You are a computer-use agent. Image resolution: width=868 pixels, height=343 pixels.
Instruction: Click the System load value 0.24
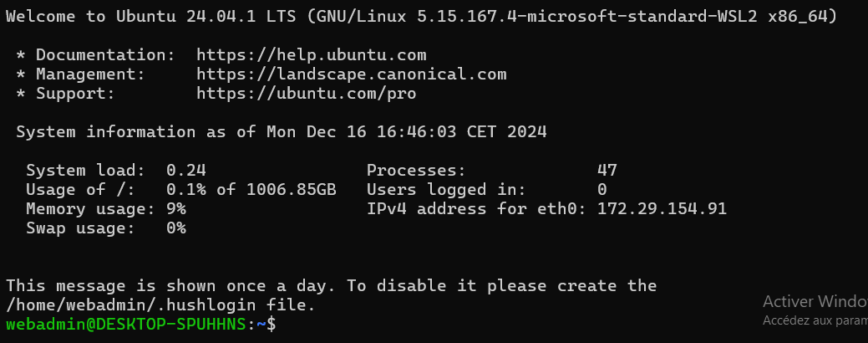tap(185, 170)
